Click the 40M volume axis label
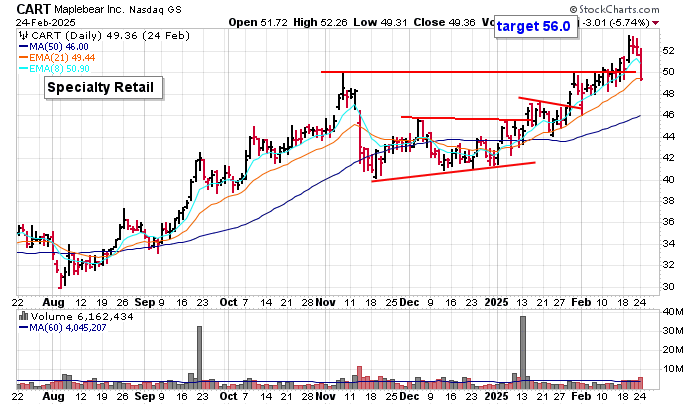 [673, 312]
